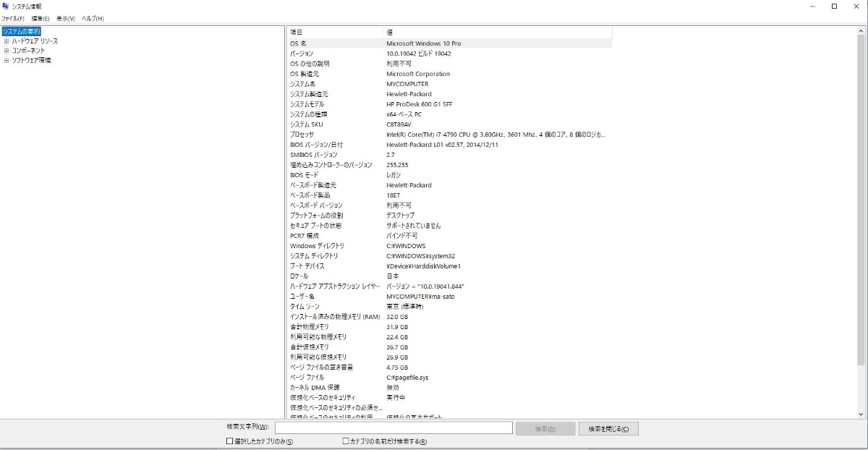The width and height of the screenshot is (868, 450).
Task: Enable カテゴリの名前だけ検索する checkbox
Action: point(346,441)
